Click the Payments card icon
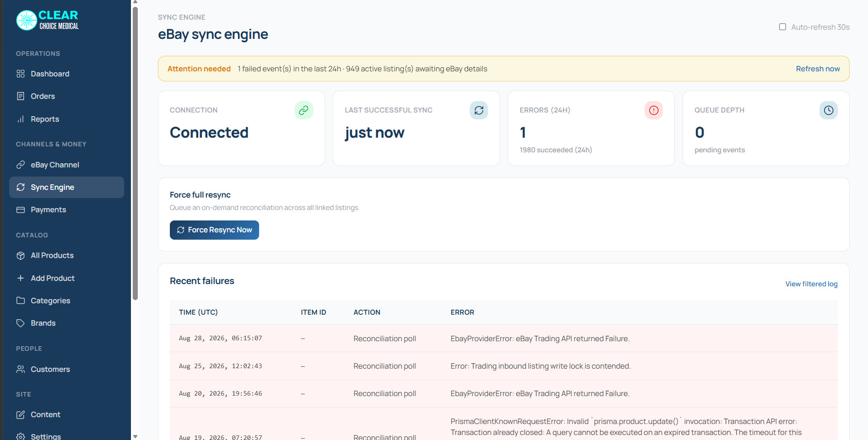 click(21, 209)
